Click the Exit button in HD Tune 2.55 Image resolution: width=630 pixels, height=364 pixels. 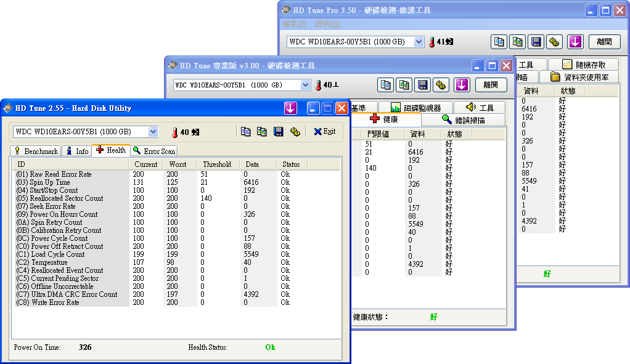(325, 131)
